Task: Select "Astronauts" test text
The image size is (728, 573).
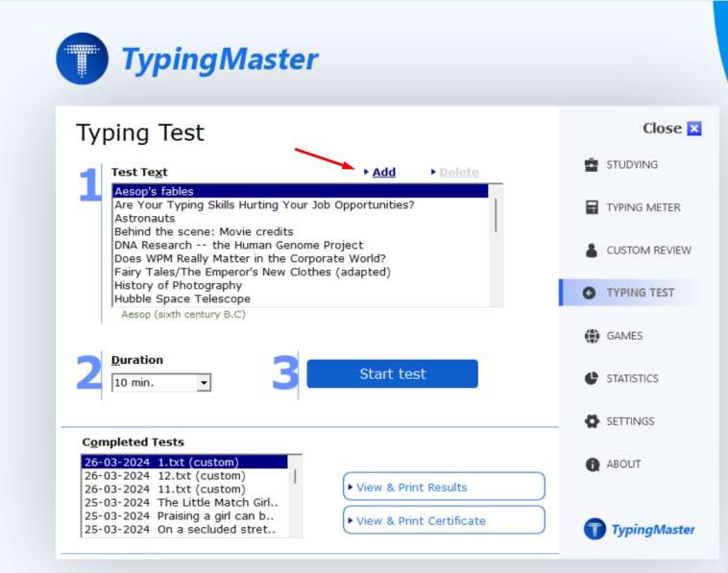Action: tap(301, 218)
